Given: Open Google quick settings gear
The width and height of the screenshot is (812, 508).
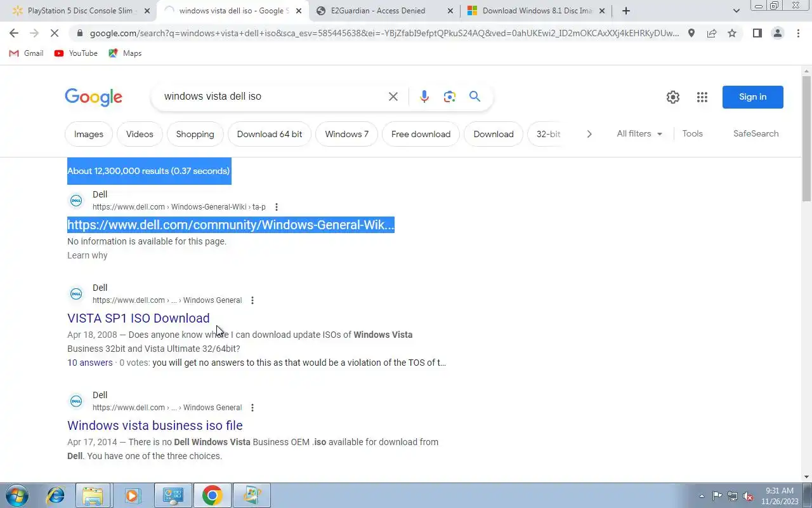Looking at the screenshot, I should pyautogui.click(x=673, y=97).
